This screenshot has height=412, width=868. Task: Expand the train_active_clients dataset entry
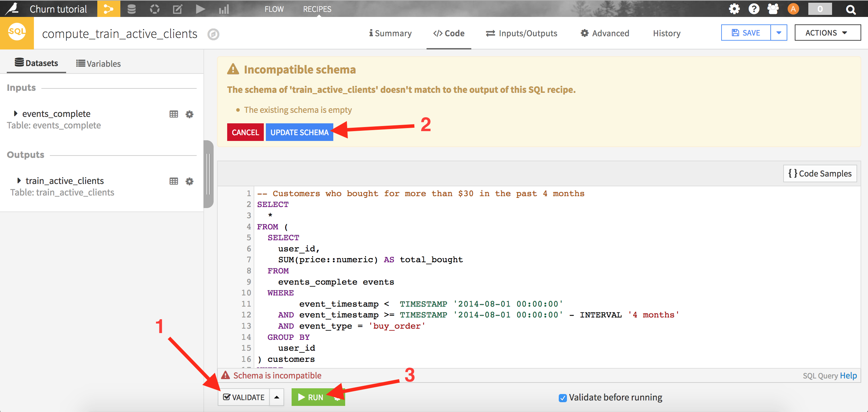(19, 181)
